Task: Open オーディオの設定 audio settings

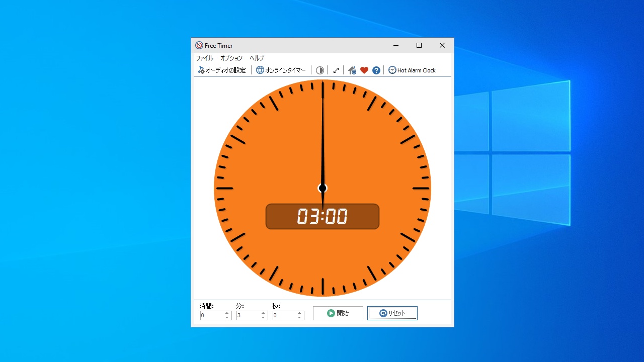Action: click(222, 70)
